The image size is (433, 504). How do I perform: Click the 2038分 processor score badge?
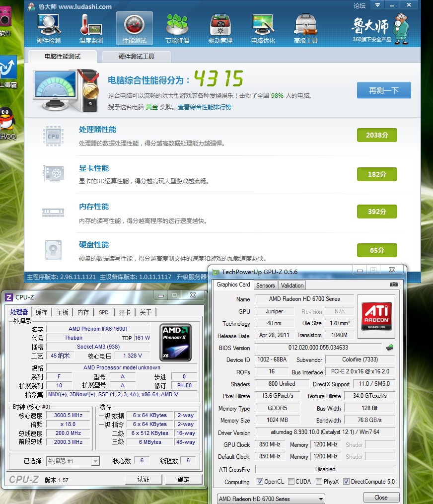pos(377,135)
